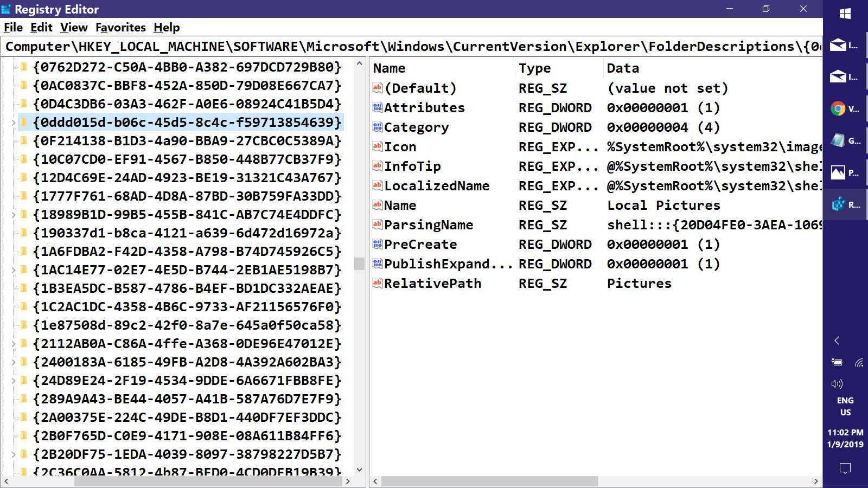Expand the {2112AB0A-C86A-4ffe-A368-0DE96E47012E} key
The height and width of the screenshot is (488, 868).
tap(14, 344)
